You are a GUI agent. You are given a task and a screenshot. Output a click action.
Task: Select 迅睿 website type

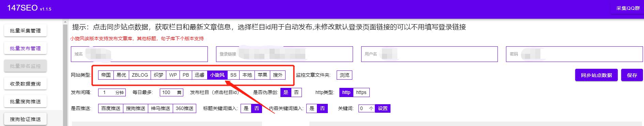[x=199, y=75]
